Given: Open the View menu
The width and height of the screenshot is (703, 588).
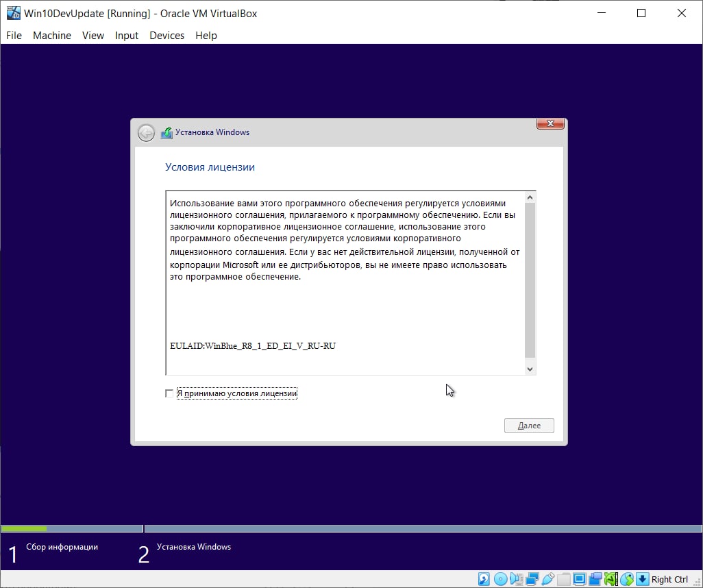Looking at the screenshot, I should pos(93,36).
